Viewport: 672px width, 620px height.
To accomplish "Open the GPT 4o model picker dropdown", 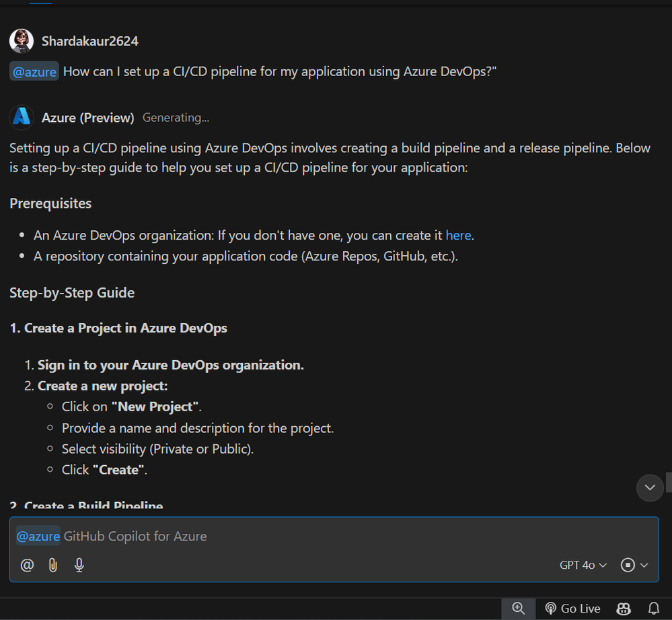I will click(583, 565).
